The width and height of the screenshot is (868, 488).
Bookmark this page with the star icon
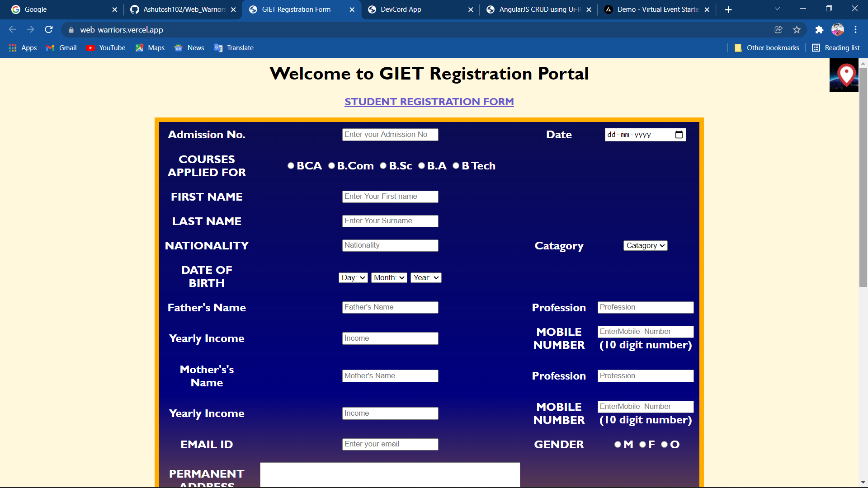click(x=797, y=30)
